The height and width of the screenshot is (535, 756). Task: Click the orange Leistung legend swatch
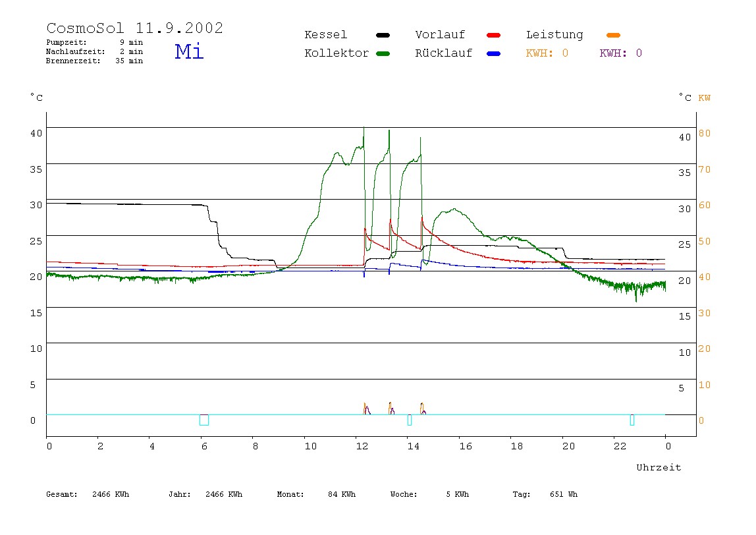(x=613, y=35)
